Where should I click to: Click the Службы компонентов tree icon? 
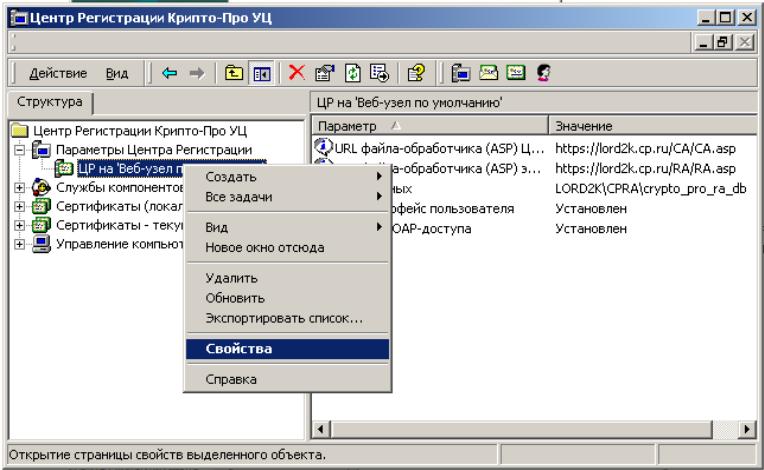[41, 187]
